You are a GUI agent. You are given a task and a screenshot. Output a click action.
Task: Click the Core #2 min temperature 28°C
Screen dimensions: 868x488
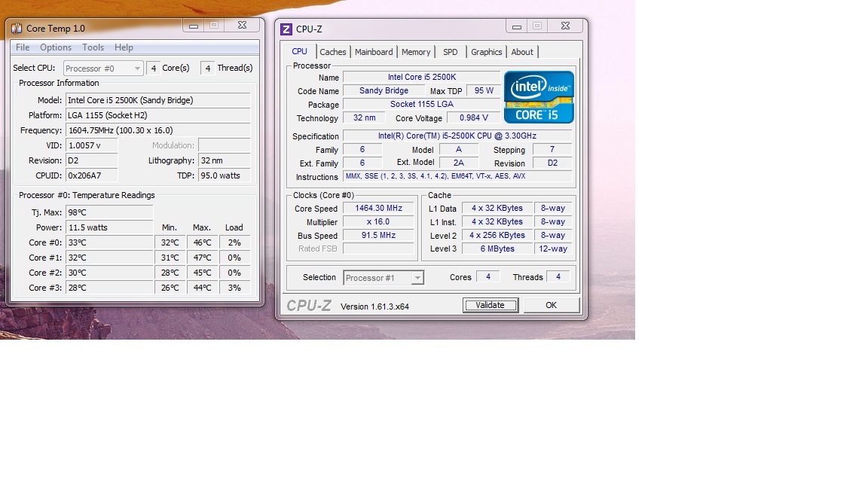pyautogui.click(x=170, y=272)
